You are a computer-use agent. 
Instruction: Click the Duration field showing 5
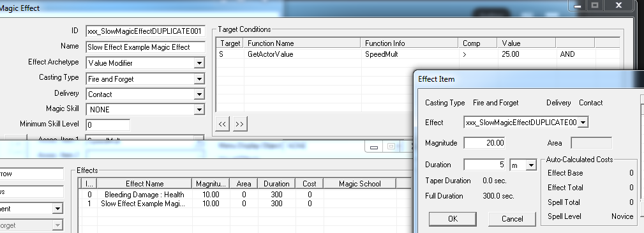484,165
